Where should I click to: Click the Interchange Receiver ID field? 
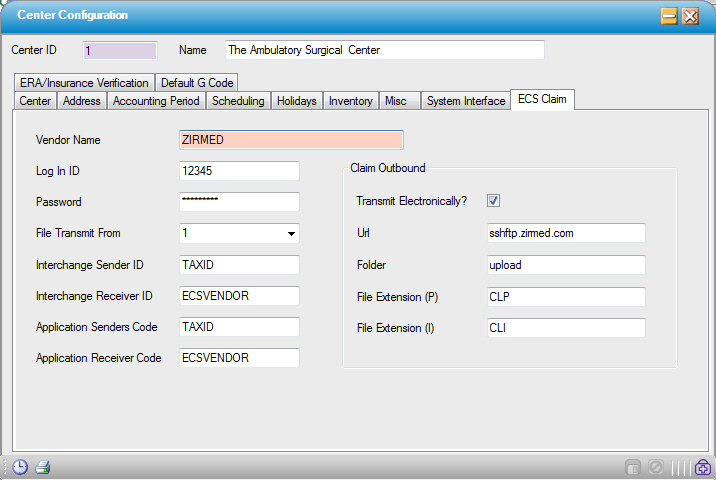tap(239, 296)
